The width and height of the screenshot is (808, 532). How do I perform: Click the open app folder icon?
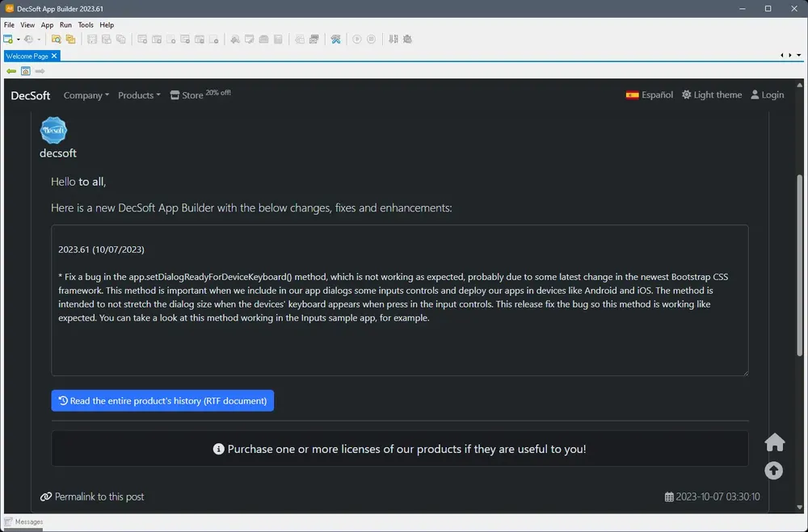point(57,39)
